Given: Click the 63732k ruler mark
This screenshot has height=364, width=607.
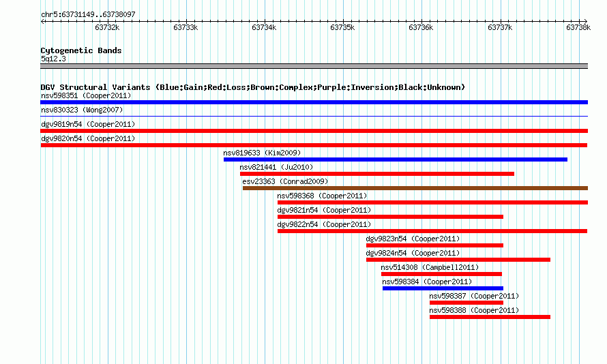Looking at the screenshot, I should tap(107, 27).
